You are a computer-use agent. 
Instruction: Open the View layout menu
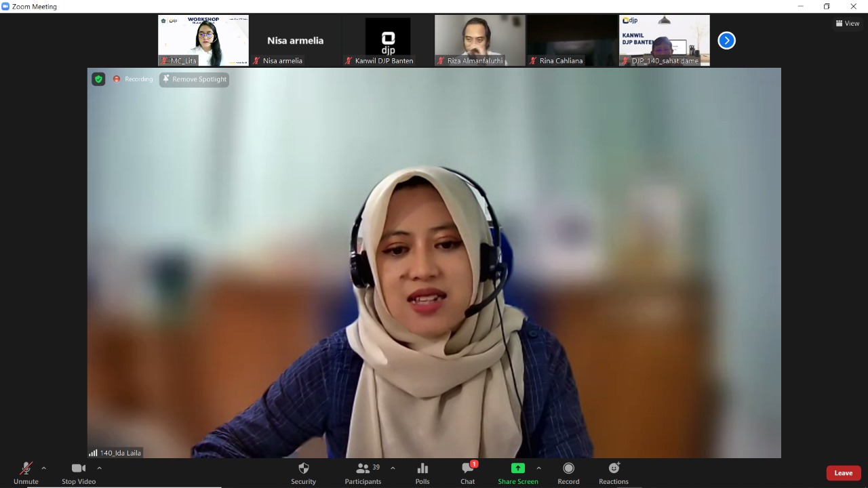pos(848,23)
